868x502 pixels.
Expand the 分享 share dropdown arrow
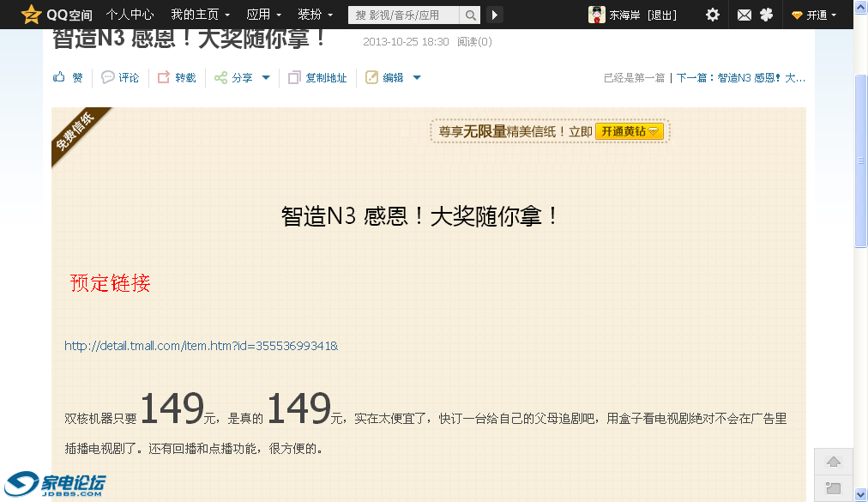click(x=266, y=77)
